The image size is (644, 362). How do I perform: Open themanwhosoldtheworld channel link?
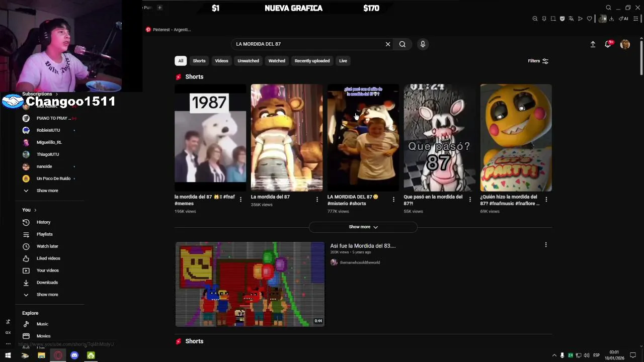point(360,262)
